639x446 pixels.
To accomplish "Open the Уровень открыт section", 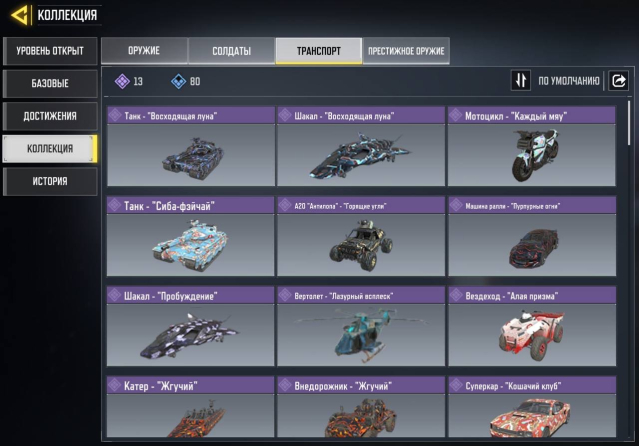I will pos(50,51).
